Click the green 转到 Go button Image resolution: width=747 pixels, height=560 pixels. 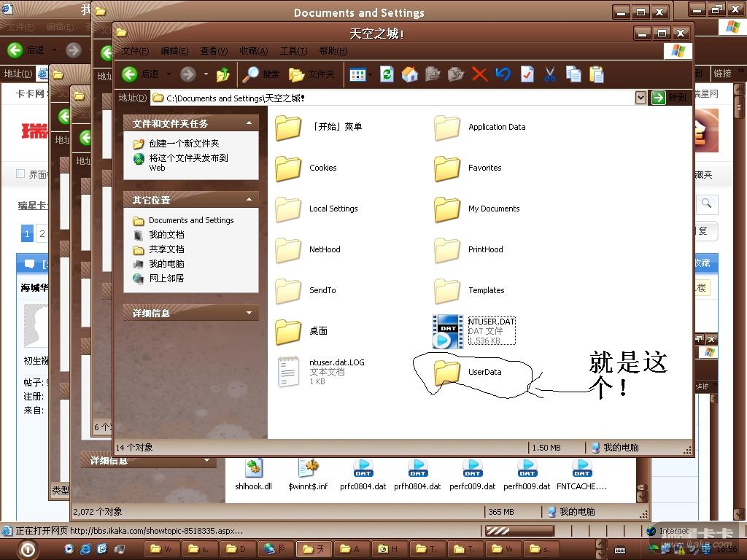[669, 98]
